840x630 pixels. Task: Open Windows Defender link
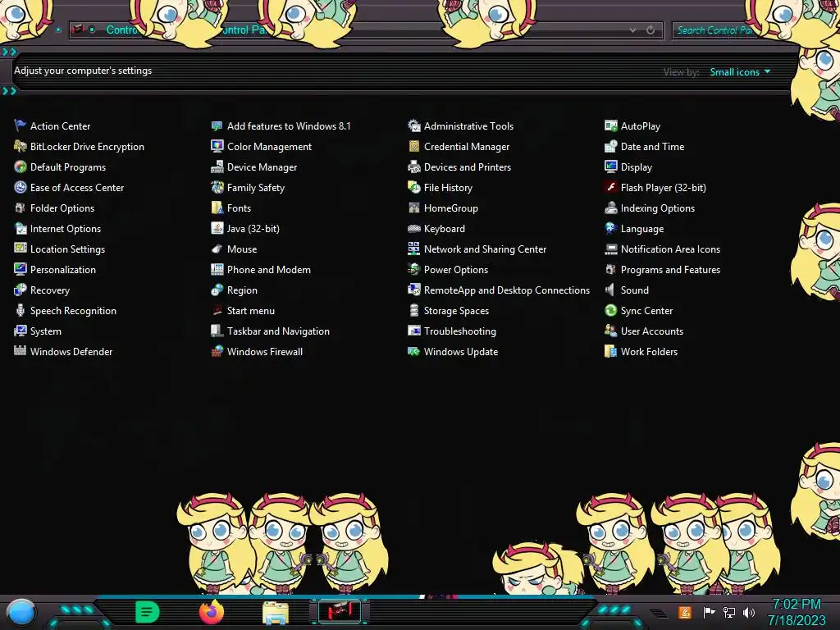click(x=71, y=351)
